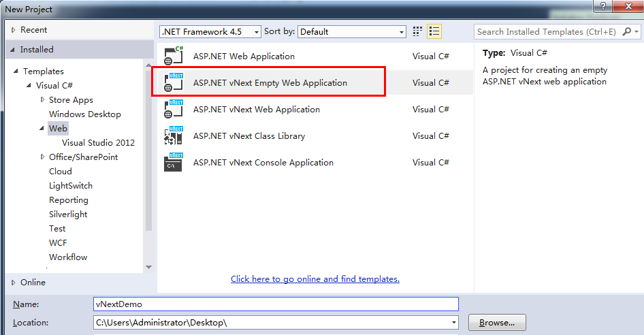
Task: Click ASP.NET vNext Empty Web Application icon
Action: [174, 82]
